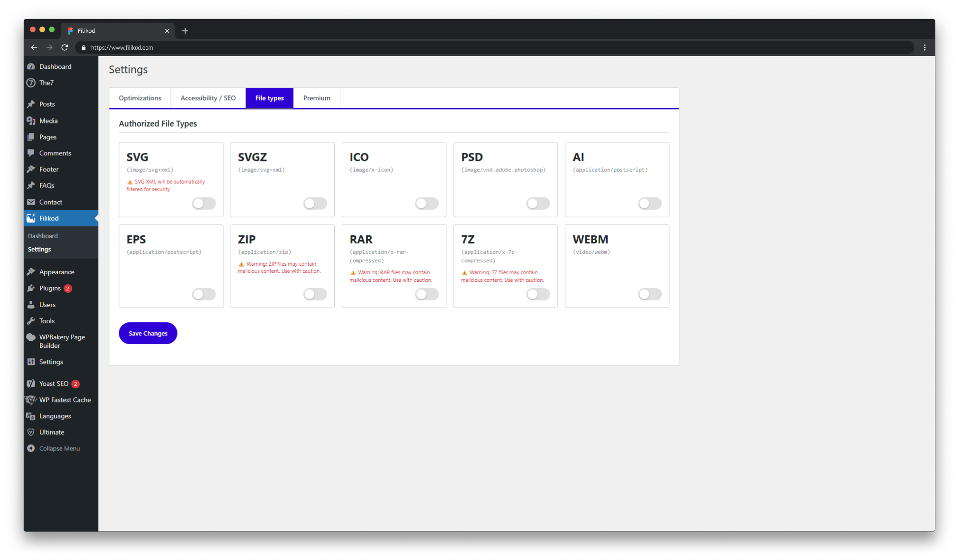Open the WPBakery Page Builder section
The width and height of the screenshot is (959, 560).
(x=62, y=341)
